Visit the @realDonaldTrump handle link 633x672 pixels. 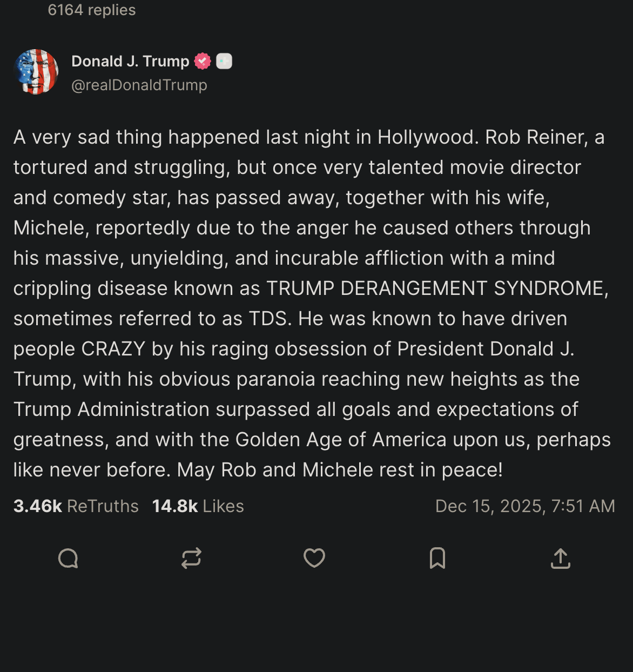(139, 85)
